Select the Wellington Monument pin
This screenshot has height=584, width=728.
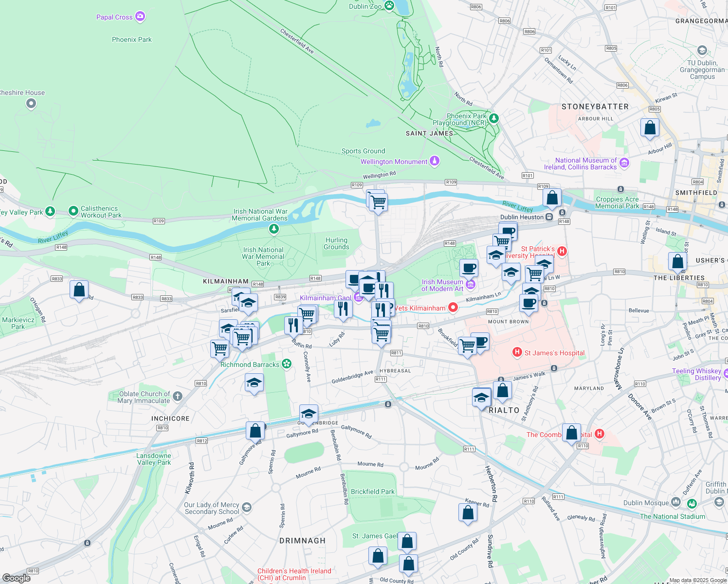435,161
